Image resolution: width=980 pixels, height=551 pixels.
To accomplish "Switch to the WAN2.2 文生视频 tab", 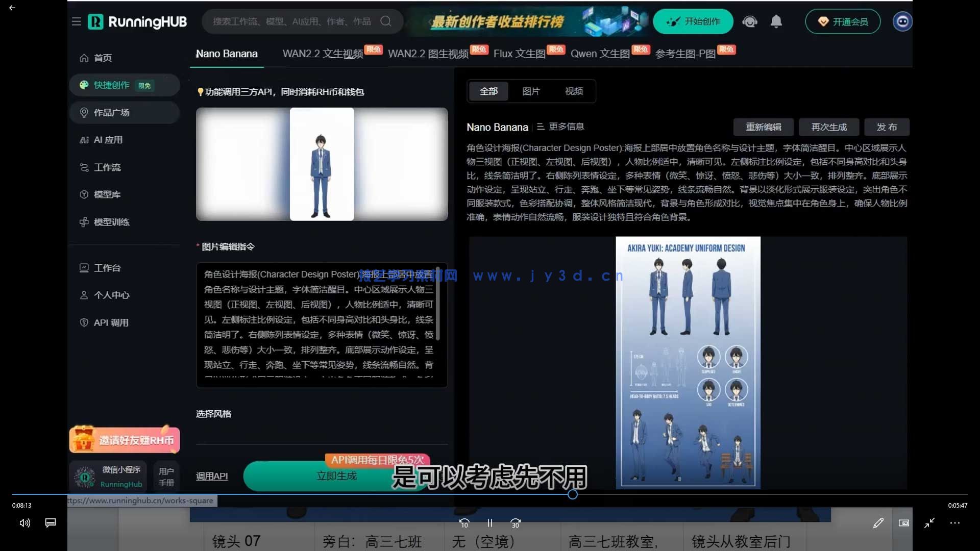I will [x=323, y=53].
